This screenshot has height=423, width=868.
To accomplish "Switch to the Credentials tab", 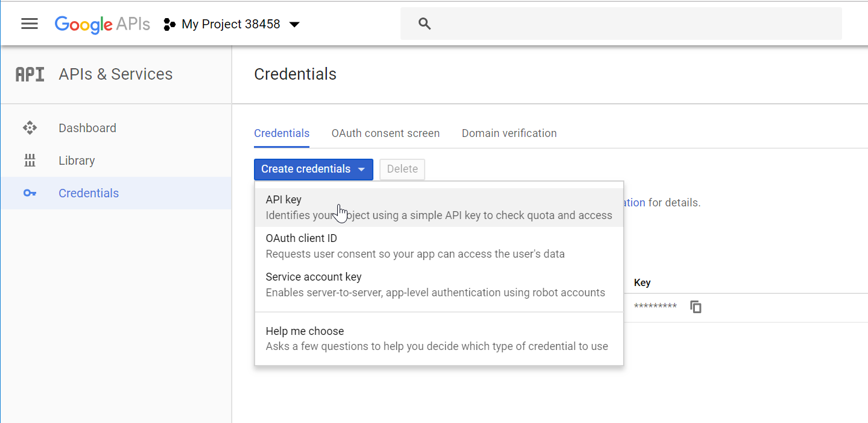I will coord(282,133).
